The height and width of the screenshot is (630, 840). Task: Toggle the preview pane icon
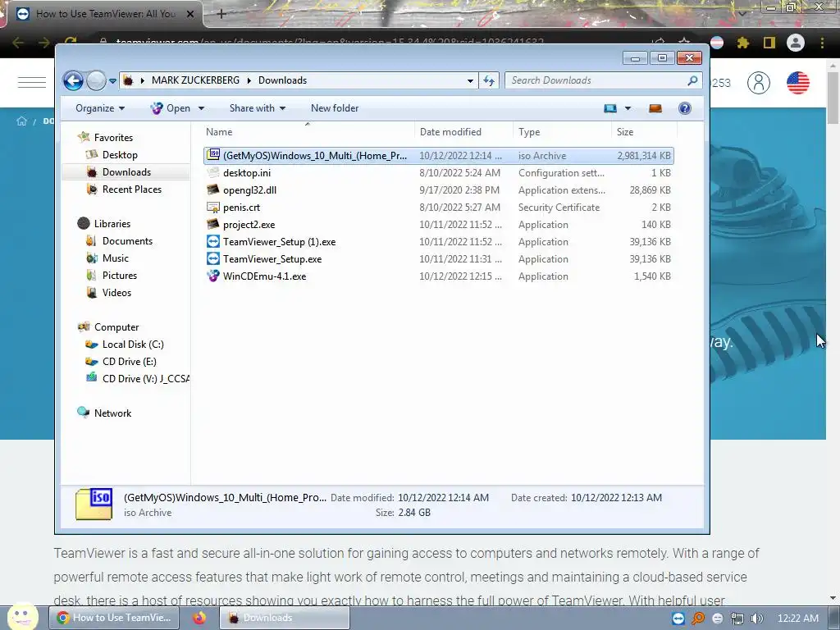[655, 108]
